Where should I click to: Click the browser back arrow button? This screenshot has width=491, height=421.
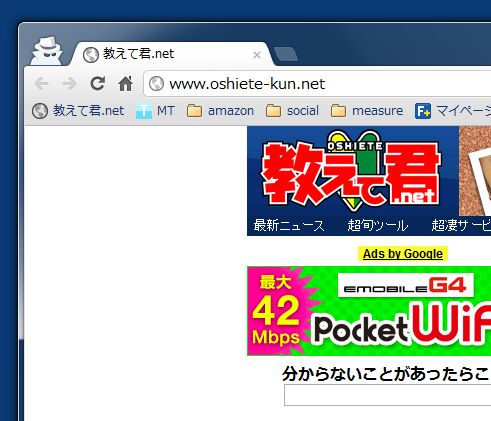42,84
